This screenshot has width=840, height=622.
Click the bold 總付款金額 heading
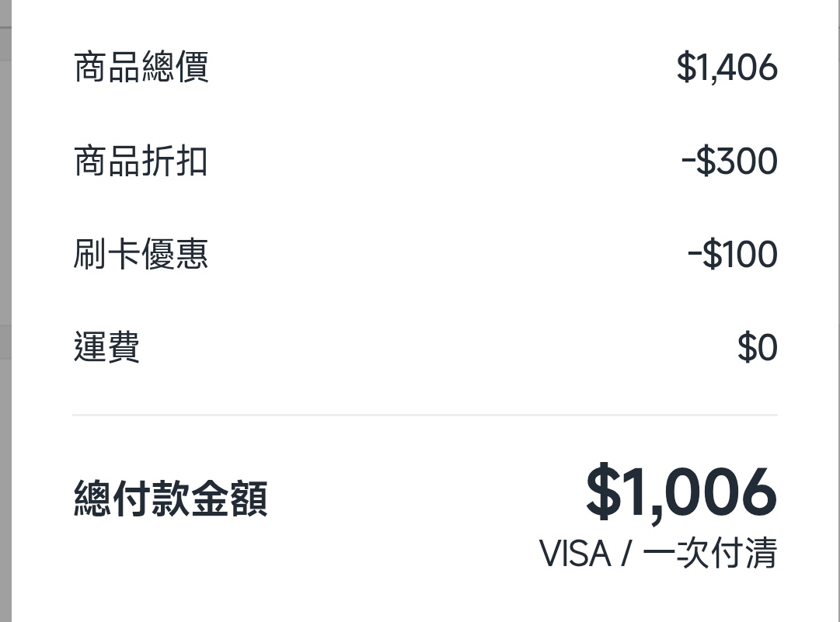(170, 498)
